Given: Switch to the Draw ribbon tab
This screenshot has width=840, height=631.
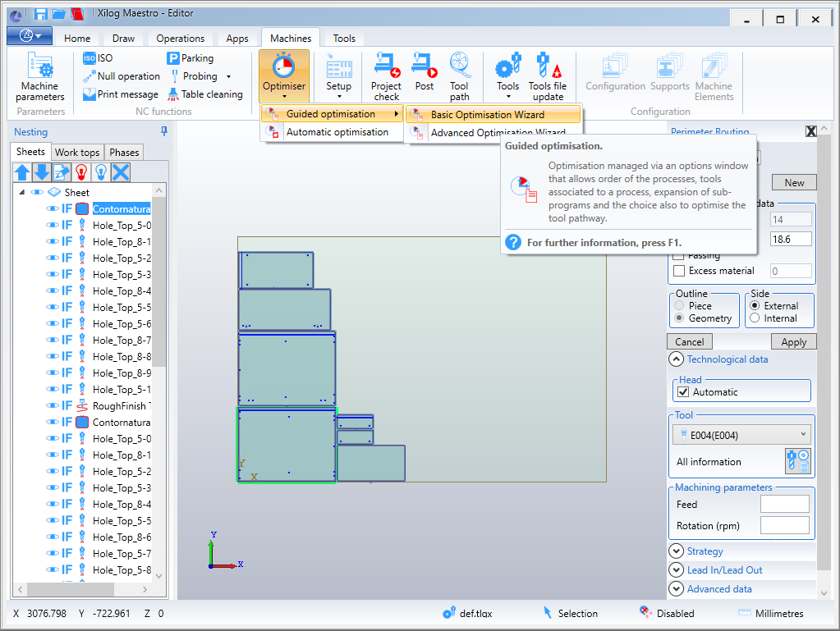Looking at the screenshot, I should pyautogui.click(x=123, y=39).
